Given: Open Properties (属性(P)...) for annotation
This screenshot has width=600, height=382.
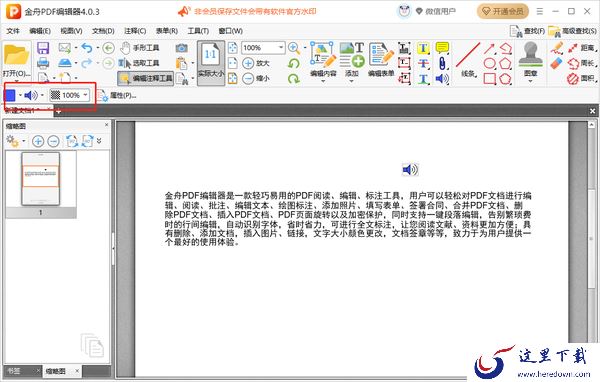Looking at the screenshot, I should pos(116,95).
